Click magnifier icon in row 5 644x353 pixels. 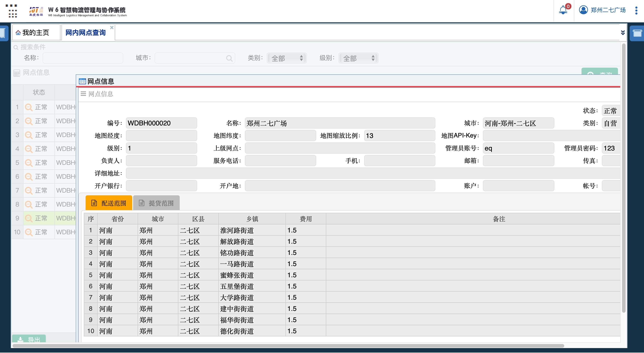click(29, 163)
